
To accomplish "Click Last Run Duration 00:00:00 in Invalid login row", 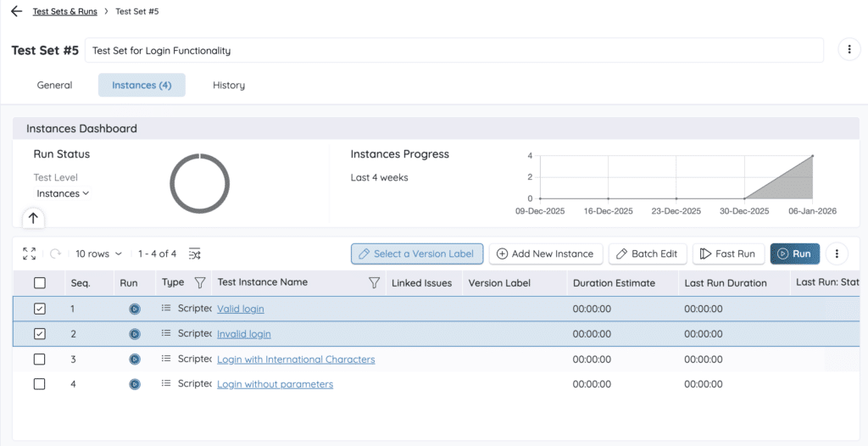I will [703, 334].
